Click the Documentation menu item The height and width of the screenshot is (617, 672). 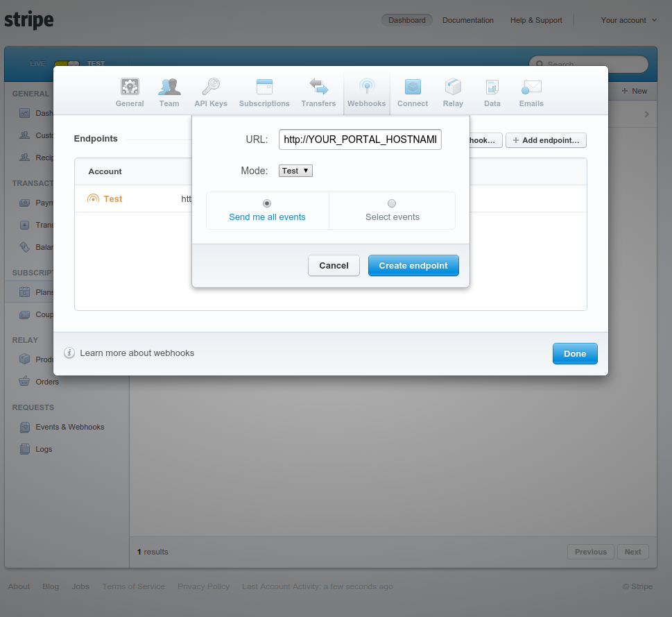point(468,20)
